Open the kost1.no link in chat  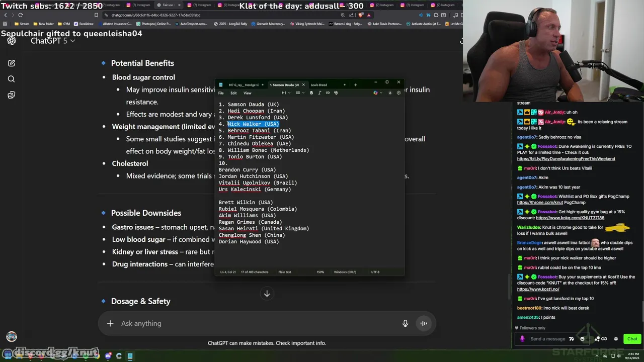point(538,289)
